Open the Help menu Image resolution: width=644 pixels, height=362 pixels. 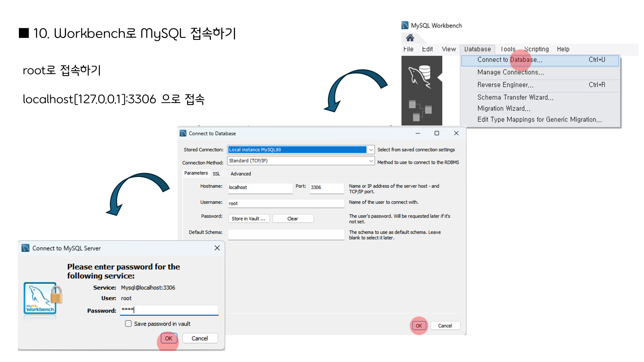point(563,49)
